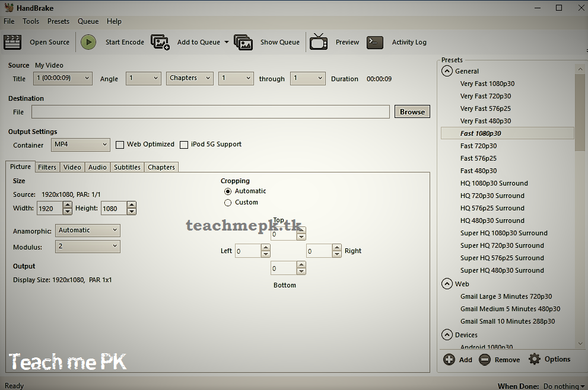Click the Width stepper up arrow
Viewport: 588px width, 390px height.
tap(68, 205)
